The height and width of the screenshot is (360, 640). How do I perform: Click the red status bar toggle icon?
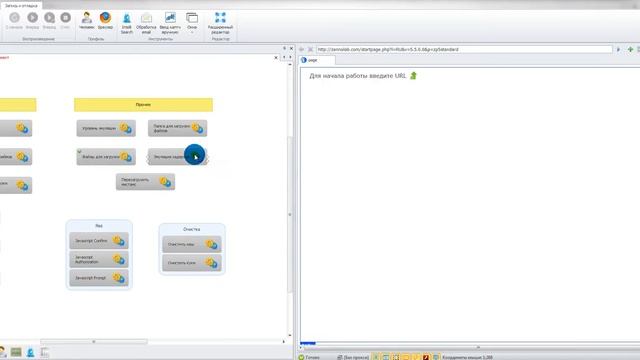pos(426,357)
